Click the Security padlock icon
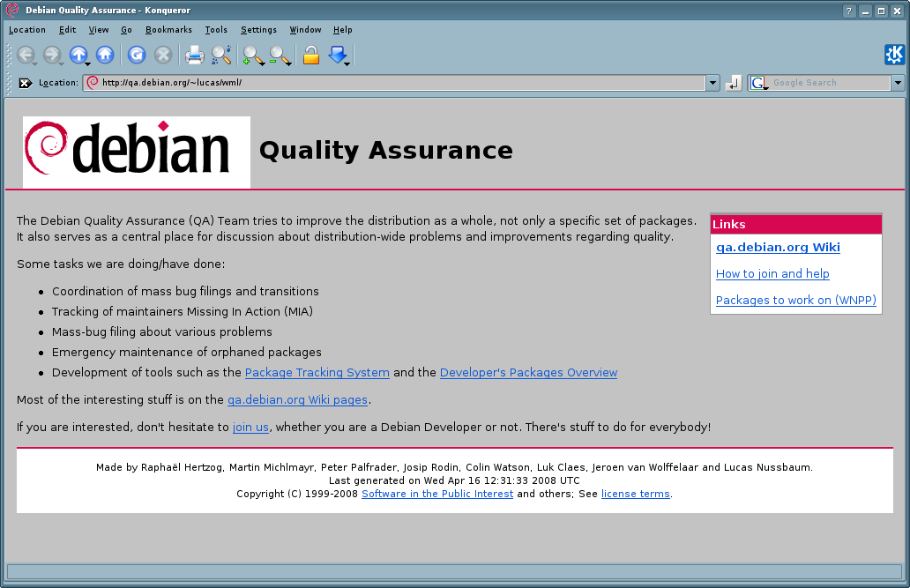This screenshot has height=588, width=910. [x=311, y=55]
